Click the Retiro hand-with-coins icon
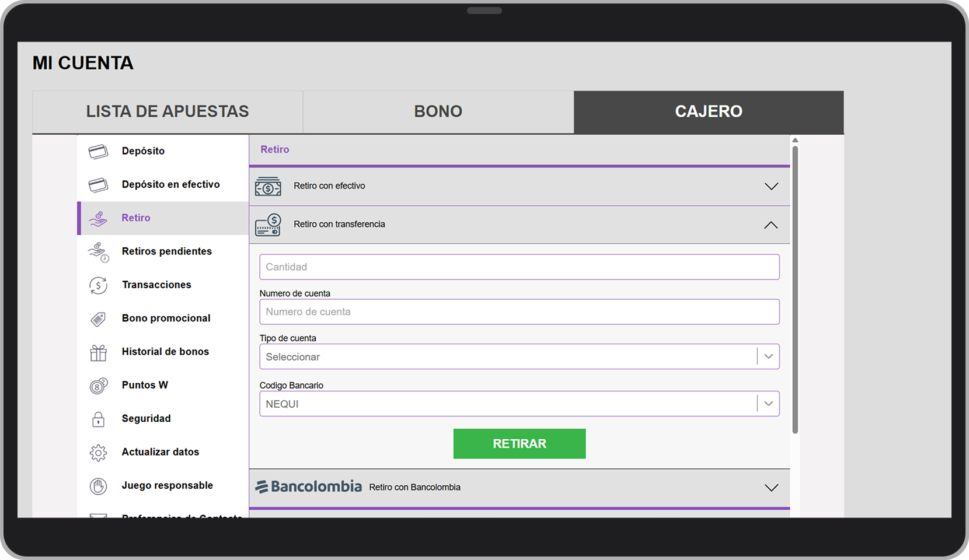Image resolution: width=969 pixels, height=560 pixels. coord(98,218)
